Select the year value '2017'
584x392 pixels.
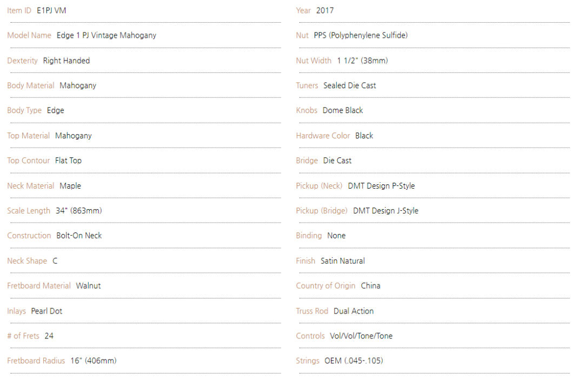click(325, 10)
